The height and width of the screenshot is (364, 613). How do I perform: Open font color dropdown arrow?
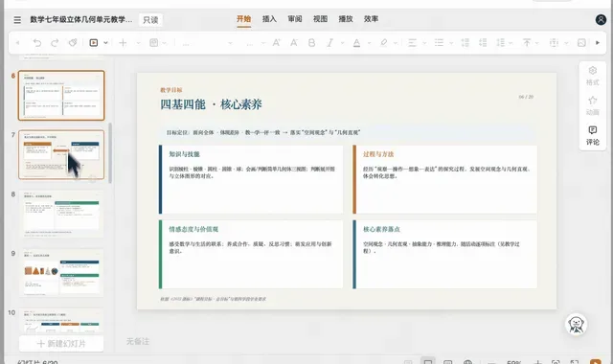(x=369, y=42)
